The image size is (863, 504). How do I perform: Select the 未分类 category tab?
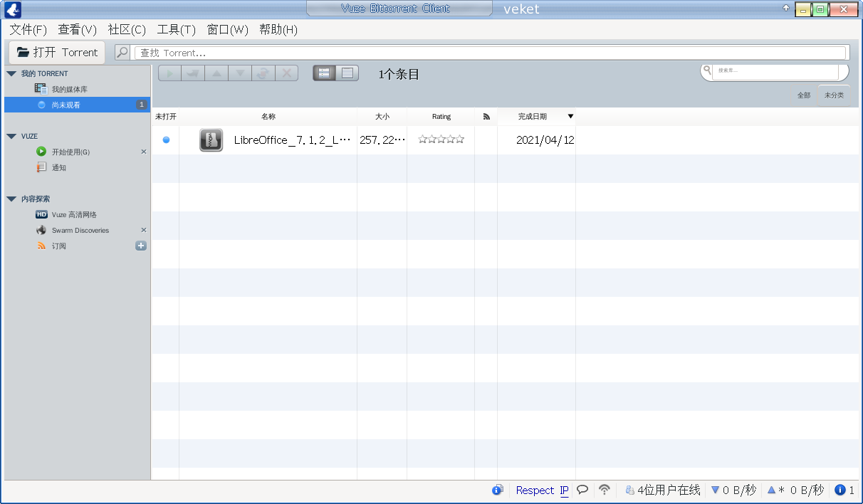[834, 95]
